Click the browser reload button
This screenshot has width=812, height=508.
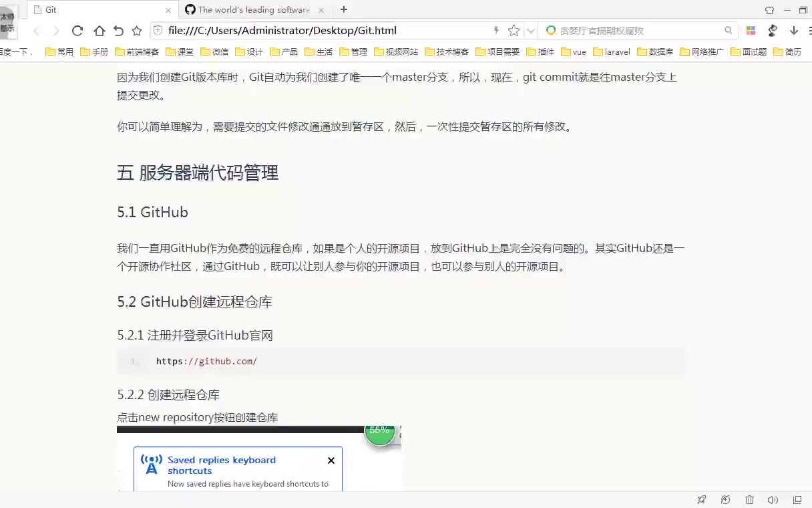pyautogui.click(x=77, y=31)
